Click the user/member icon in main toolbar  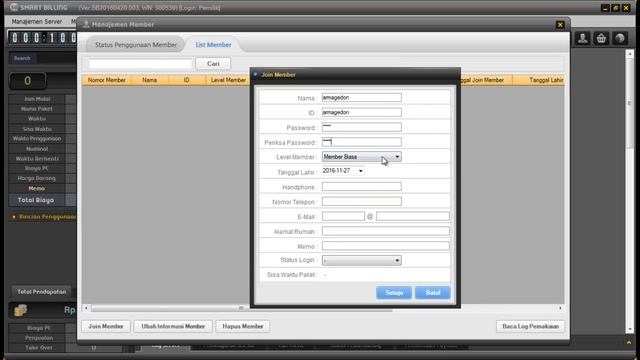[x=582, y=38]
